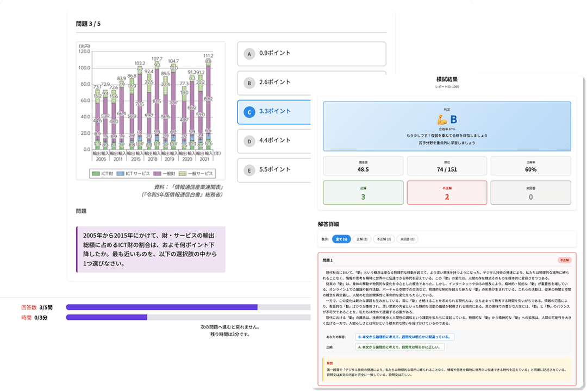Show 未回答 (0) unanswered filter
The image size is (587, 392).
pyautogui.click(x=409, y=239)
